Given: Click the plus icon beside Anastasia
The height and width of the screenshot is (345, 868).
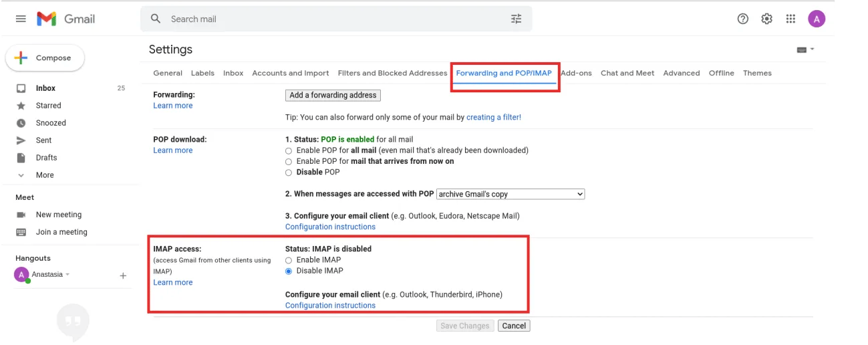Looking at the screenshot, I should (123, 275).
